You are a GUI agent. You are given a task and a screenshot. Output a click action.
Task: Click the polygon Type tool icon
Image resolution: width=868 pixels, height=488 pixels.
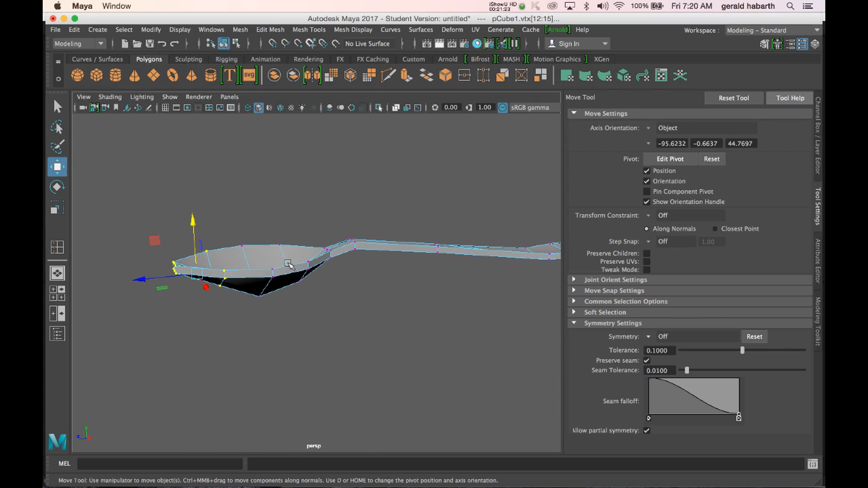point(229,76)
